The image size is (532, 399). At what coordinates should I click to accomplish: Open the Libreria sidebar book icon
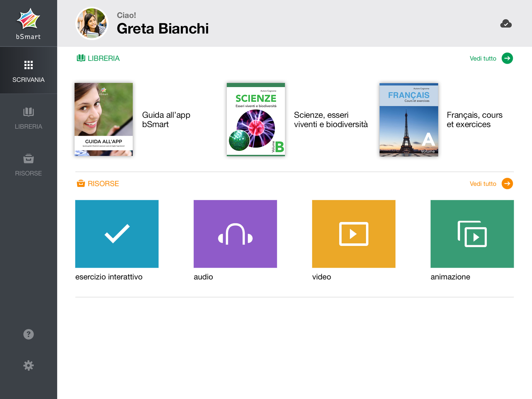point(28,112)
